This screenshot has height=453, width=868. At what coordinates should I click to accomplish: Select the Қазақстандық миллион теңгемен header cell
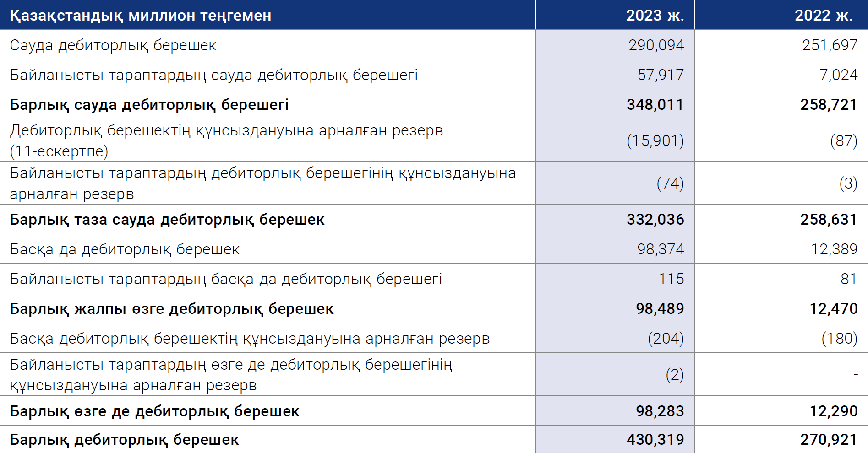tap(141, 16)
